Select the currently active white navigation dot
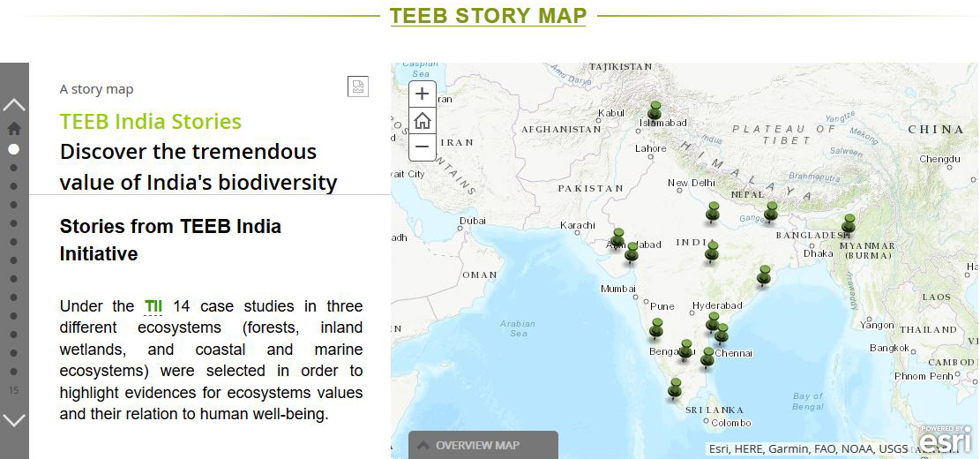The image size is (980, 459). click(14, 149)
